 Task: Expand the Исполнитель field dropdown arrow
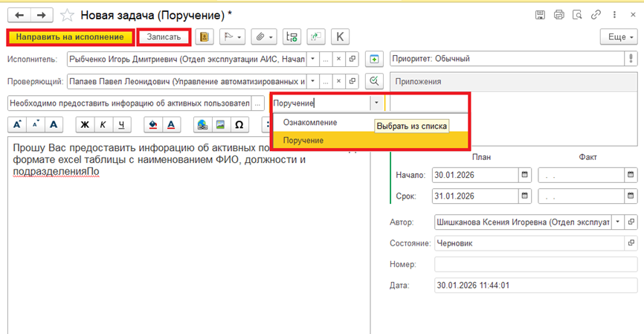click(312, 59)
